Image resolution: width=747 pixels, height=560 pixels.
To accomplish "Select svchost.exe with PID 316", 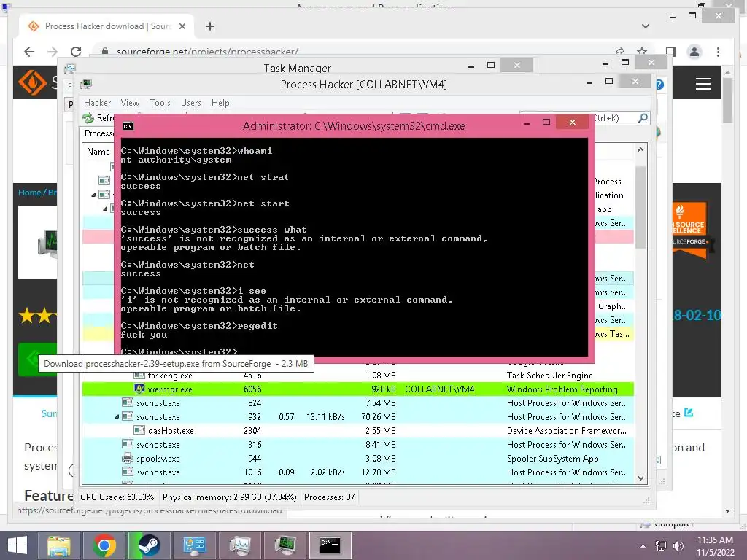I will pos(357,444).
